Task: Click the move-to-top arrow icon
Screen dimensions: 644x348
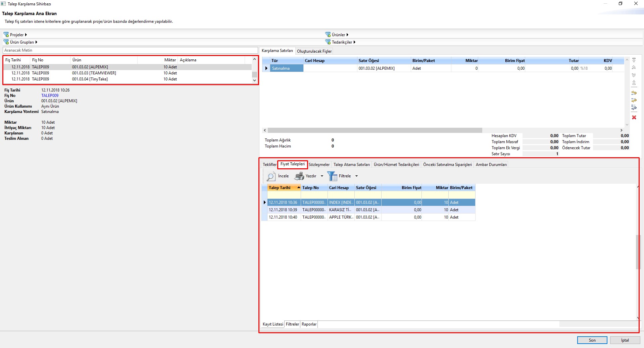Action: (634, 60)
